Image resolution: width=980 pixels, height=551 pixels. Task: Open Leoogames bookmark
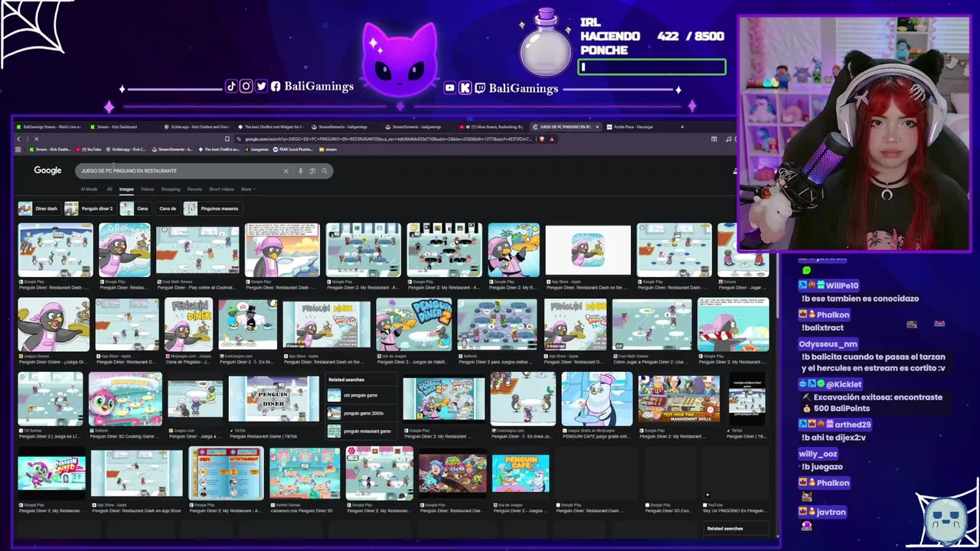click(x=256, y=149)
